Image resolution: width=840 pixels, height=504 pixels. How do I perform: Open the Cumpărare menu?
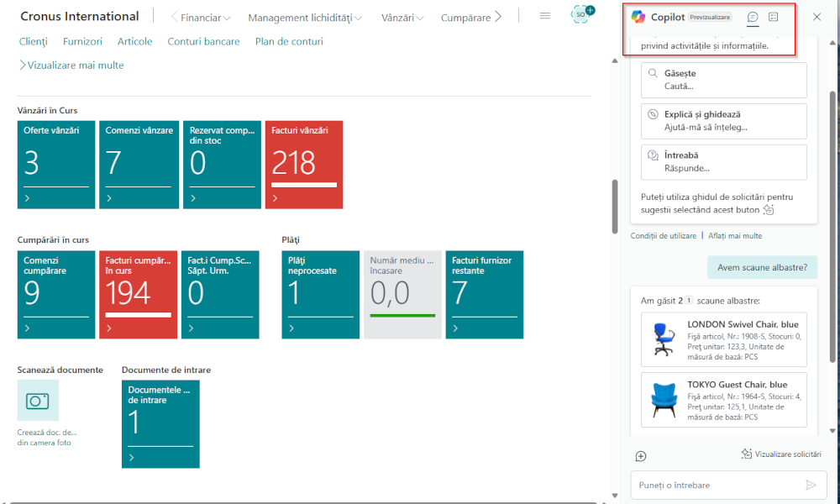coord(465,18)
